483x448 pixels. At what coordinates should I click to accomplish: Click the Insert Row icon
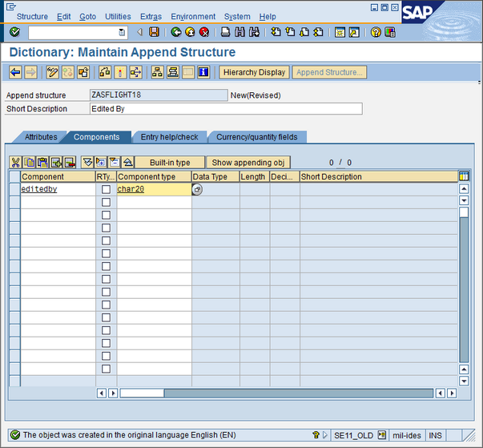[x=56, y=162]
